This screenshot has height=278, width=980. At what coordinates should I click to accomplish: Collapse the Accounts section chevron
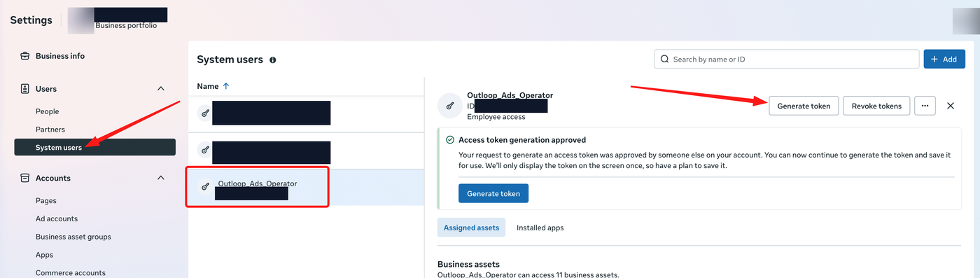coord(161,178)
